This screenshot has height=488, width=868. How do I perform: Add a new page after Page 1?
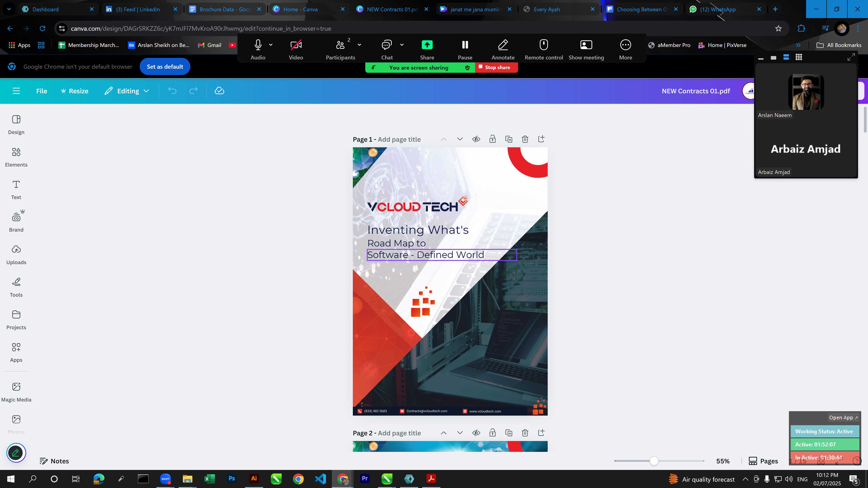pos(541,139)
